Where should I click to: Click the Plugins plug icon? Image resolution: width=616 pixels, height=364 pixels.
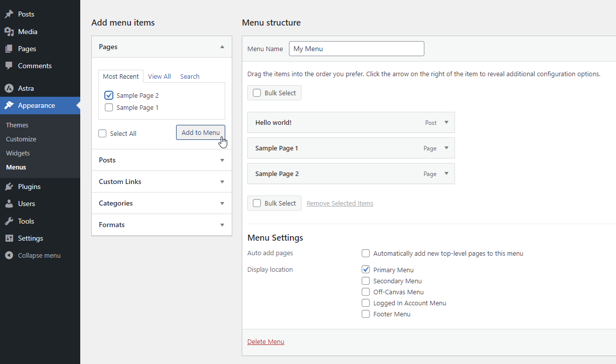click(9, 187)
